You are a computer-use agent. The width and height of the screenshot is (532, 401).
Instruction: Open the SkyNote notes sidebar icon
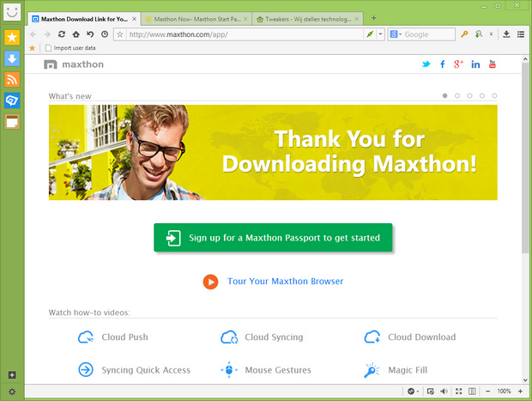[12, 122]
